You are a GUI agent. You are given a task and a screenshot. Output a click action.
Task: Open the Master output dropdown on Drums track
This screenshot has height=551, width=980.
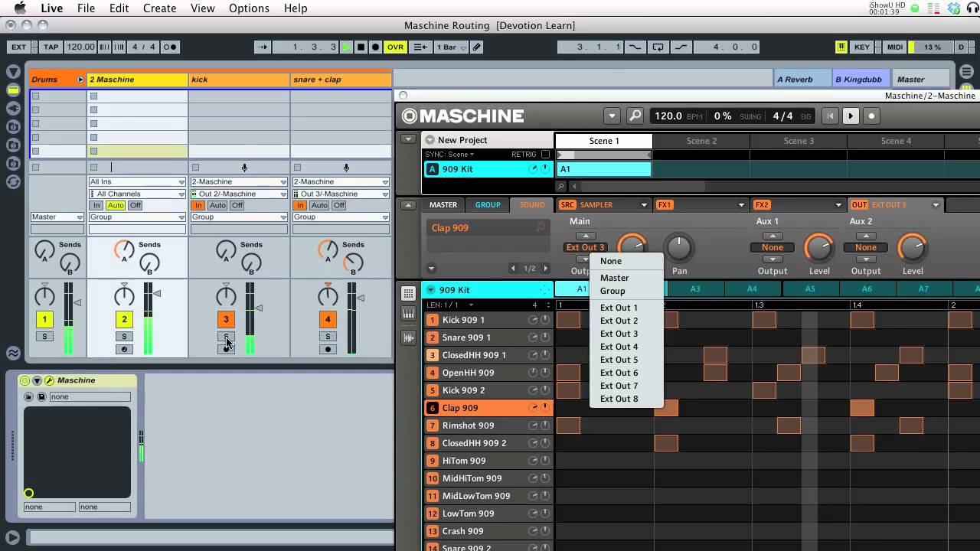[x=57, y=217]
